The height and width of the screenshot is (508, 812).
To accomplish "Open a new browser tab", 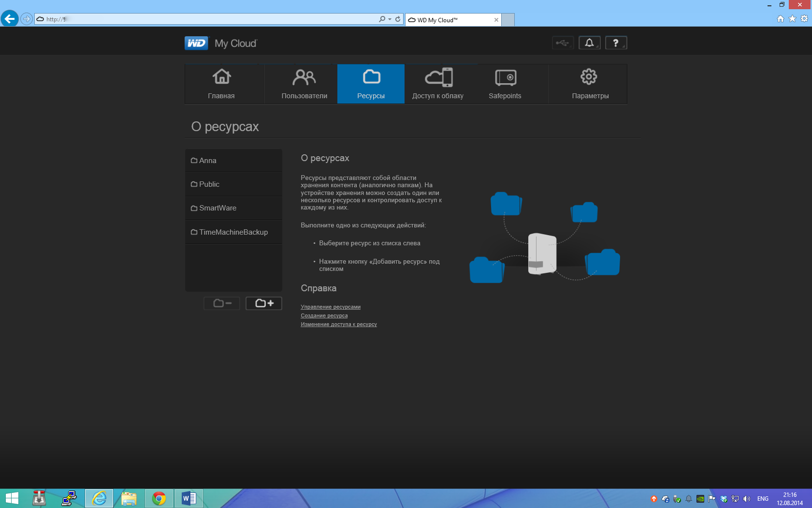I will pos(508,20).
